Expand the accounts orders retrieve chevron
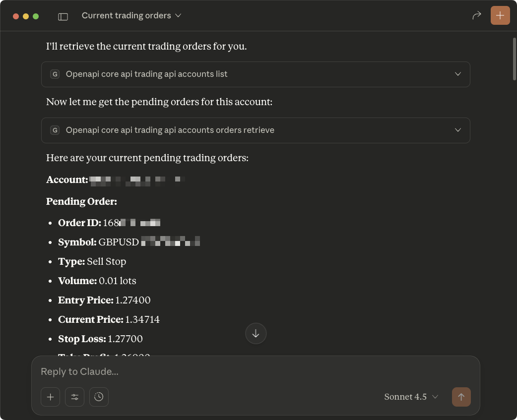Viewport: 517px width, 420px height. click(458, 130)
